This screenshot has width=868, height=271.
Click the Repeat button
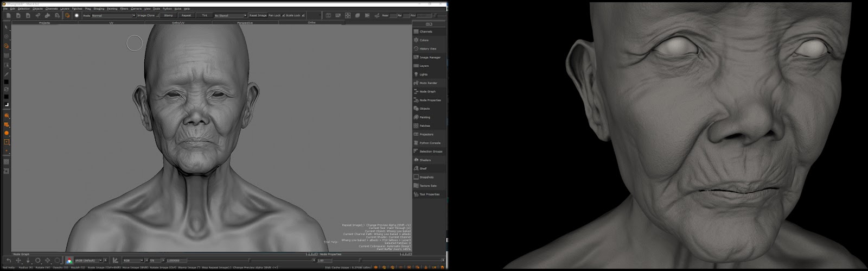click(x=186, y=15)
